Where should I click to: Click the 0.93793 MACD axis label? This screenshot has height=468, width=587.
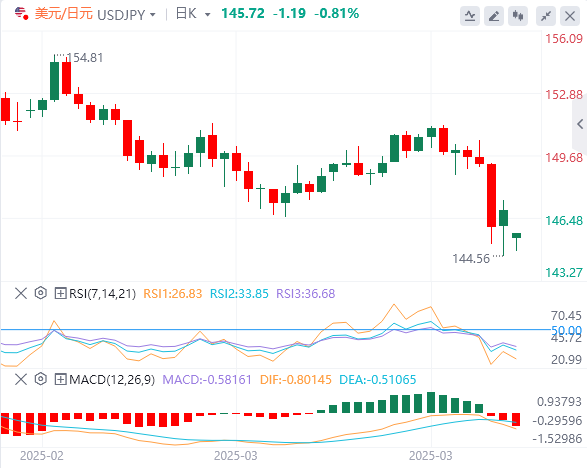click(x=559, y=402)
